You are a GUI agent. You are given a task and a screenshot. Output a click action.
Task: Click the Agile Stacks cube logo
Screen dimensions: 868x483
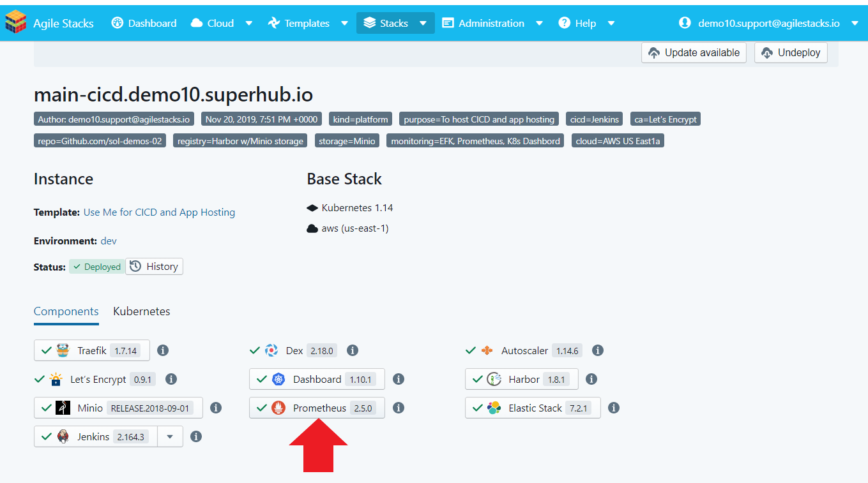(15, 23)
